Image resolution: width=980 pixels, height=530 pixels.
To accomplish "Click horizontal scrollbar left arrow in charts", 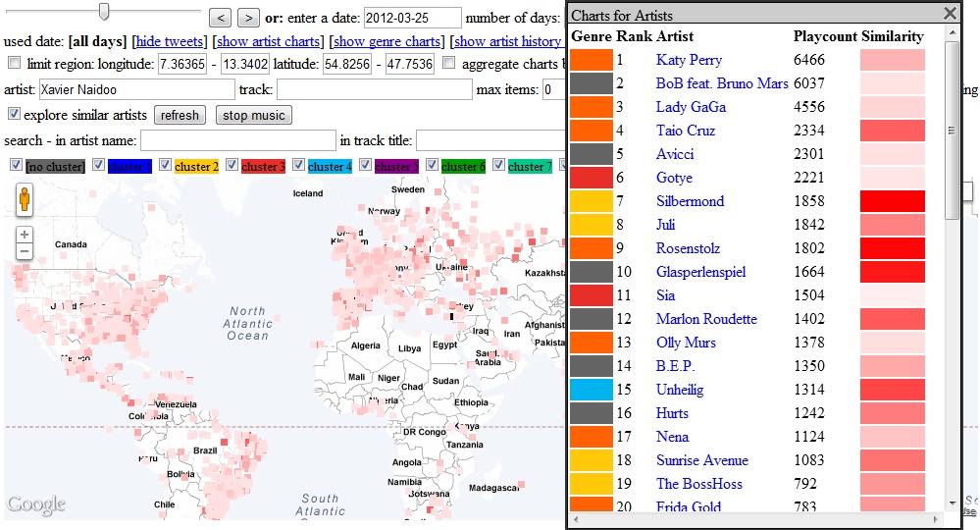I will pyautogui.click(x=576, y=519).
